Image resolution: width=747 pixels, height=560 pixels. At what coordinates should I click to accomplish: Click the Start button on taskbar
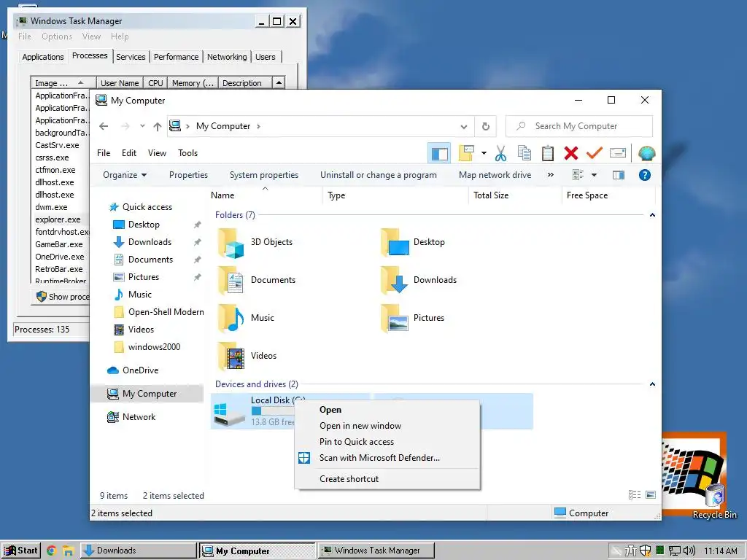tap(21, 551)
